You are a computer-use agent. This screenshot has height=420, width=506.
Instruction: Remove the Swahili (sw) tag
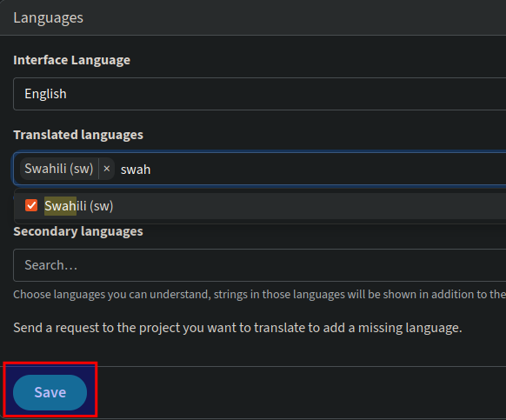point(107,169)
